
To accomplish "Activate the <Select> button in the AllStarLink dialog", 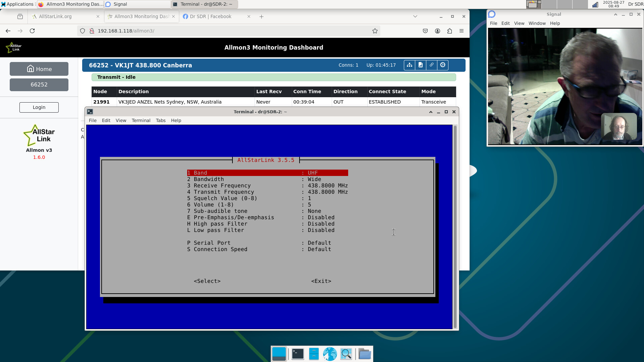I will click(x=207, y=281).
